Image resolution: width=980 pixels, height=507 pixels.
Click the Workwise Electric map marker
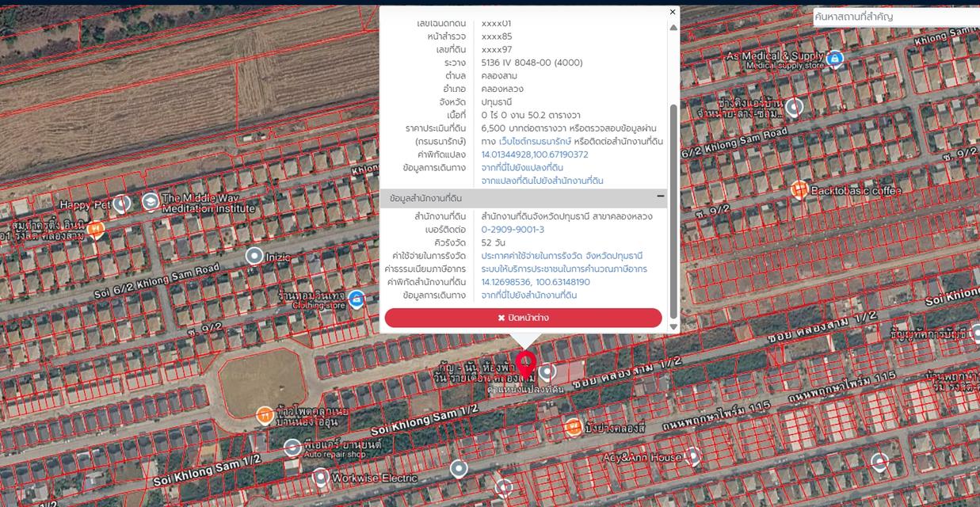(320, 478)
